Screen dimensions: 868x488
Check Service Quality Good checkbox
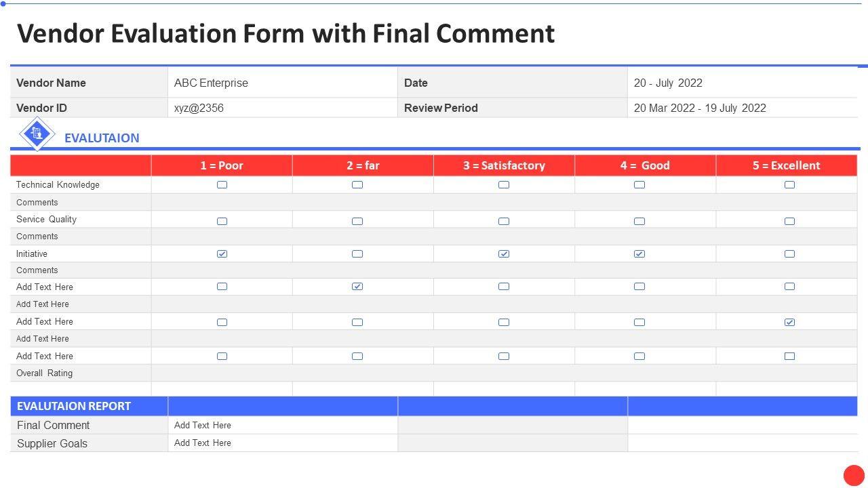[x=639, y=221]
